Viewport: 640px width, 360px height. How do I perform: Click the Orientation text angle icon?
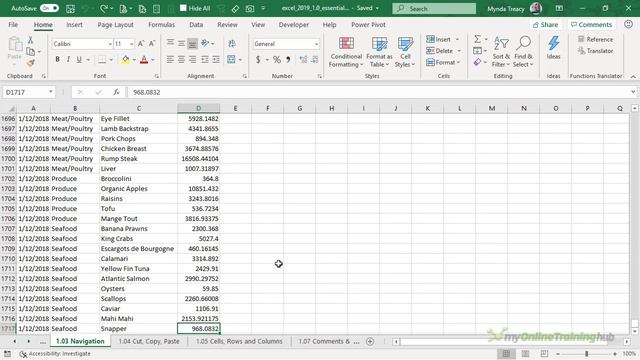(x=205, y=43)
